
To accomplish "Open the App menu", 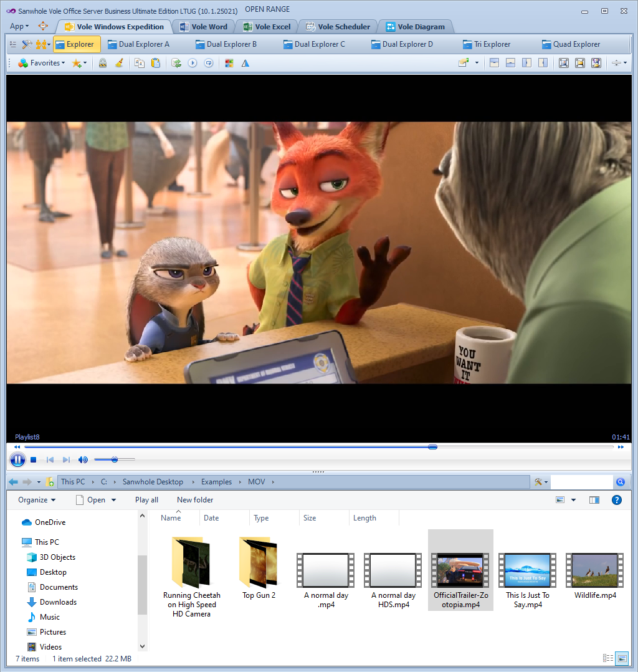I will (x=19, y=27).
